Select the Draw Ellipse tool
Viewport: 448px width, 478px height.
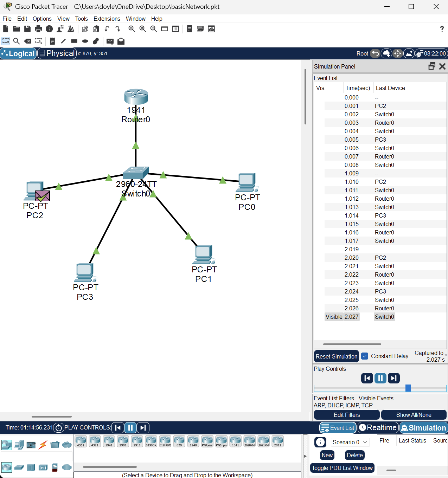point(85,41)
